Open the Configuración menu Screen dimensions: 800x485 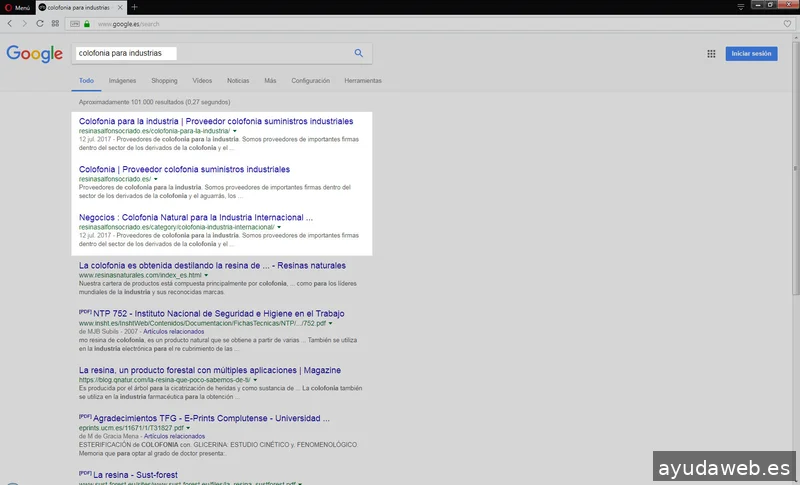tap(311, 81)
